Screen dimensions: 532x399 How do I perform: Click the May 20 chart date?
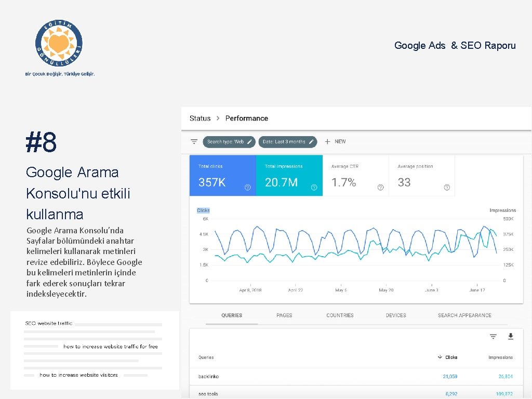coord(386,290)
